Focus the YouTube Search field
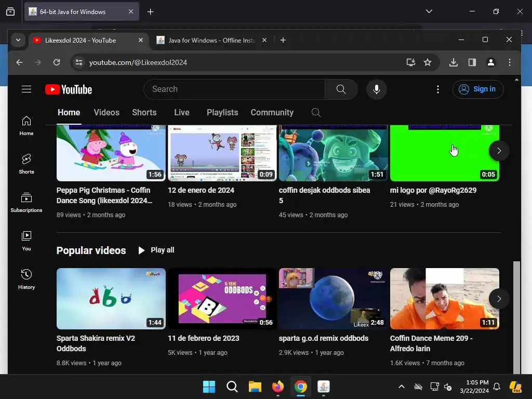The image size is (532, 399). point(234,89)
